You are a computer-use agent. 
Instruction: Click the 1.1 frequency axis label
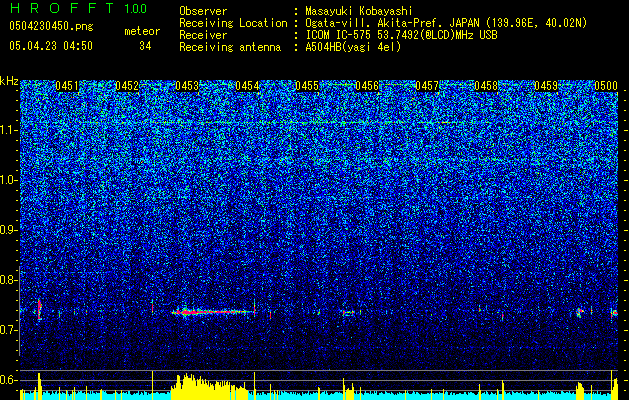(x=8, y=130)
